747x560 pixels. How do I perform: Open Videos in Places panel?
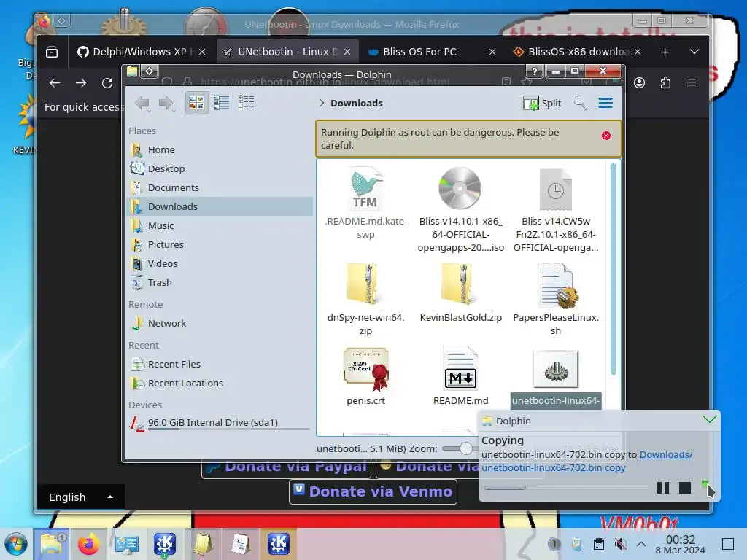pyautogui.click(x=220, y=263)
